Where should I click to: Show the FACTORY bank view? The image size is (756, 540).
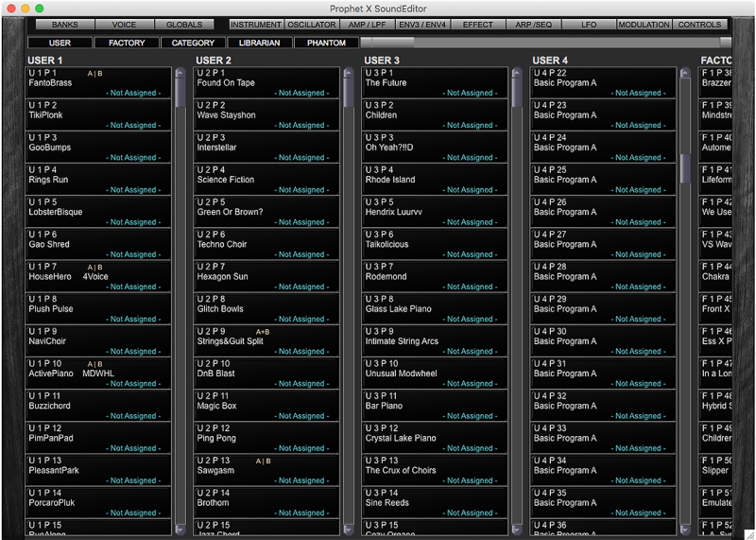[x=127, y=43]
